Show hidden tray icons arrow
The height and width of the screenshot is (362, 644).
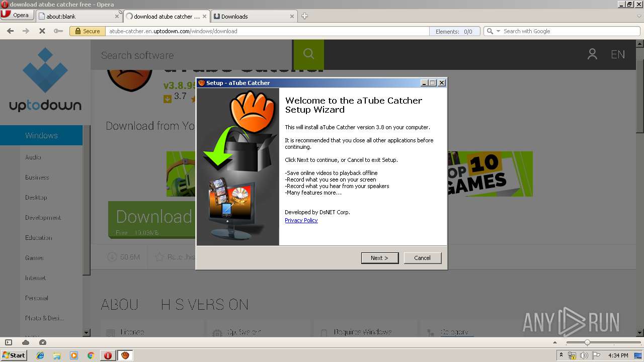tap(561, 355)
